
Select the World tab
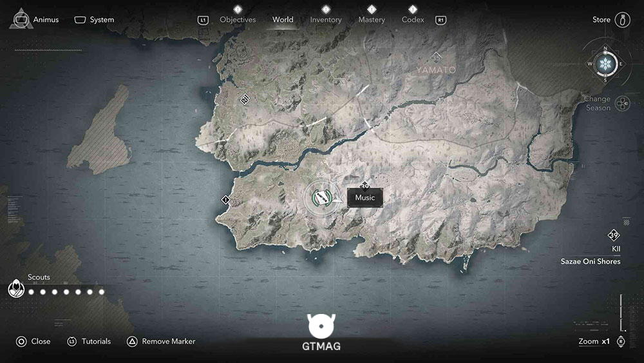click(x=283, y=20)
